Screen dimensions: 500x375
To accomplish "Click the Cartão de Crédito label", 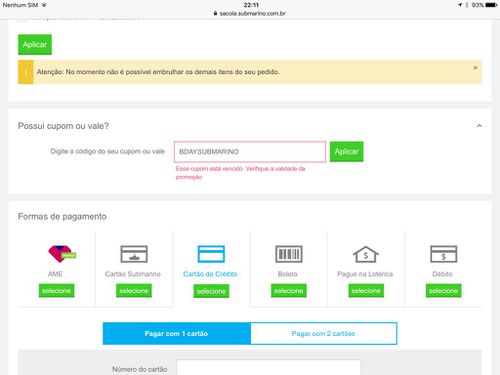I will pos(210,274).
